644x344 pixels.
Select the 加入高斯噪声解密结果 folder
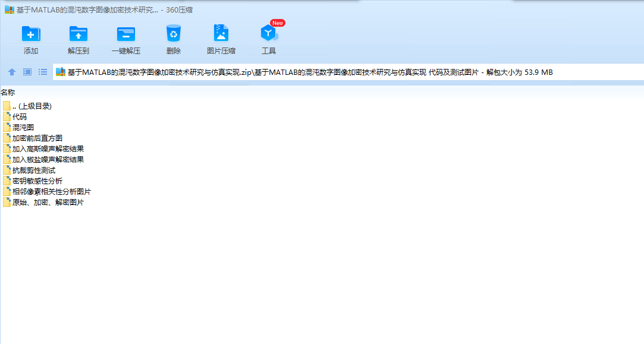[x=48, y=149]
